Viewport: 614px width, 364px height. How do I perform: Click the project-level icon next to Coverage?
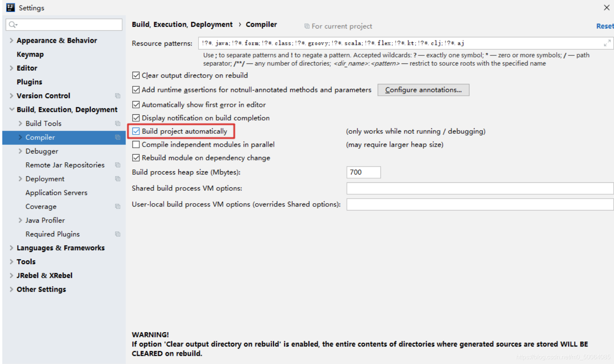(x=118, y=206)
